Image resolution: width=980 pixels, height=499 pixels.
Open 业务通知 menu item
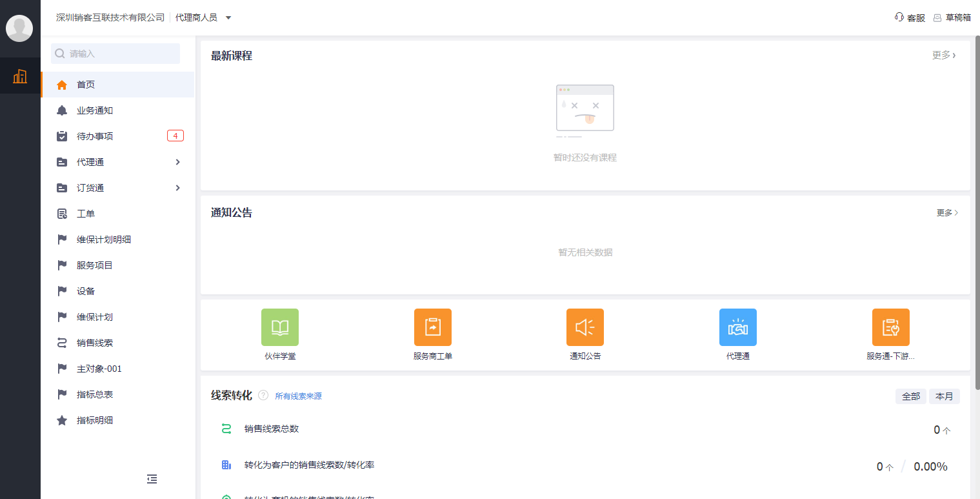coord(117,110)
